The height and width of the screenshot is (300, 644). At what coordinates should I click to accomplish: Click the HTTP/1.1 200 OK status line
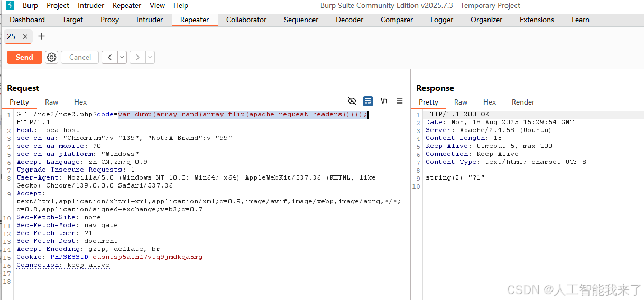click(457, 114)
